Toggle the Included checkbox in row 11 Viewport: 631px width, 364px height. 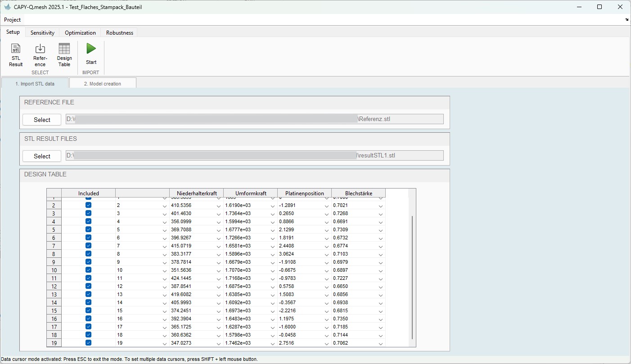(88, 278)
